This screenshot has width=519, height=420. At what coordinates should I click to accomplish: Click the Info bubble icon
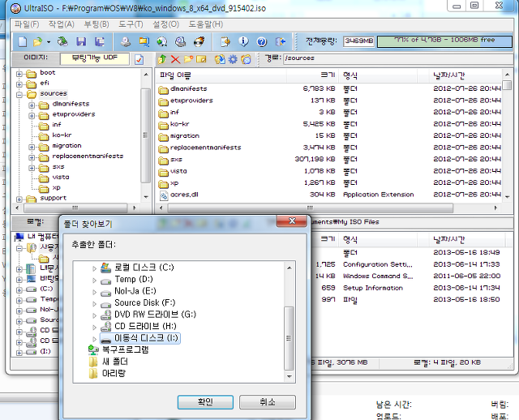[x=243, y=41]
